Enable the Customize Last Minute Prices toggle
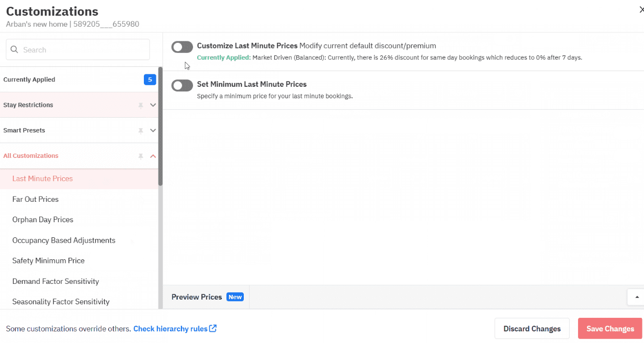This screenshot has height=344, width=644. pyautogui.click(x=182, y=47)
